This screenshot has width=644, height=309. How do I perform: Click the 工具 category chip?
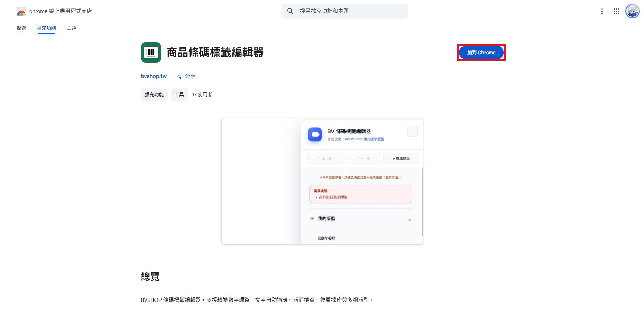(x=179, y=95)
